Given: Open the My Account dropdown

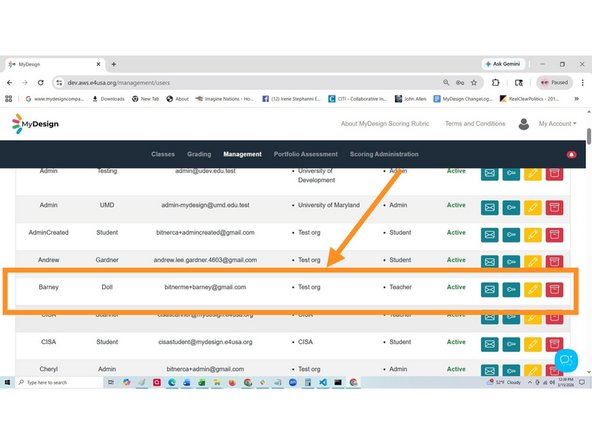Looking at the screenshot, I should [557, 123].
